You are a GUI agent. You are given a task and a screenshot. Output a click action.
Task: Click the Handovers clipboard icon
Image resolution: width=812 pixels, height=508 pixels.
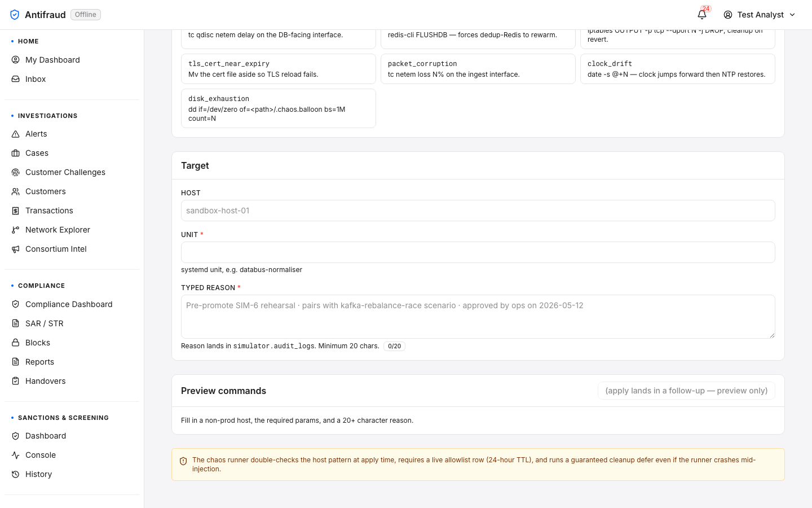16,381
